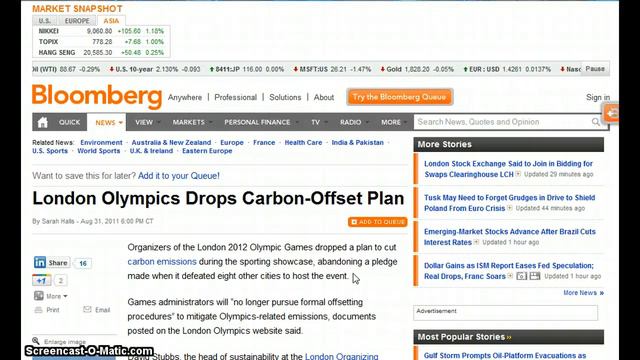Viewport: 640px width, 360px height.
Task: Open Gulf Storm Prompts Oil-Platform story
Action: [505, 356]
